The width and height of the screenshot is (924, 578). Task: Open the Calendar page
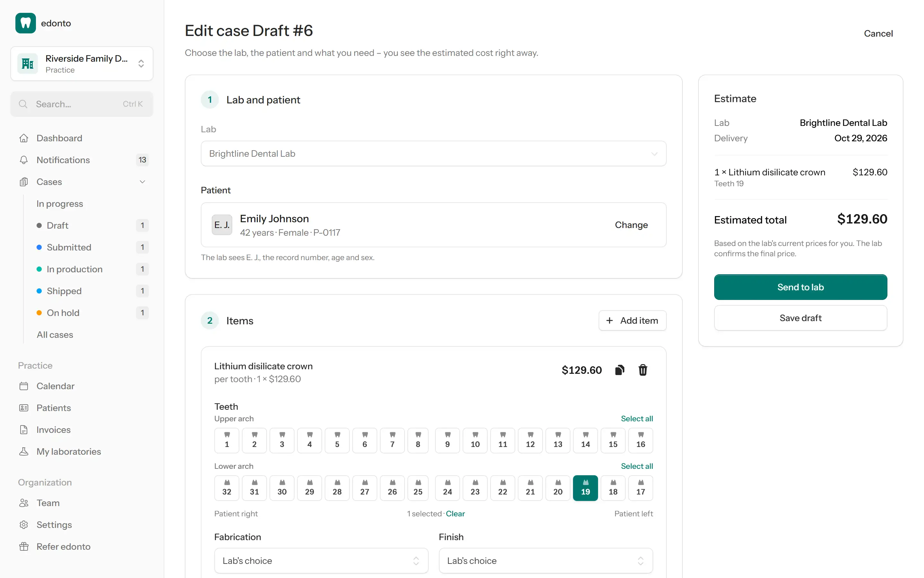(82, 386)
